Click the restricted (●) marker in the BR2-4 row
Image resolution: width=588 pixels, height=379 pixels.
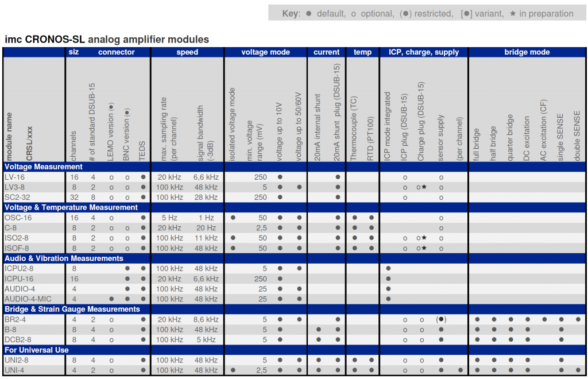click(x=441, y=319)
